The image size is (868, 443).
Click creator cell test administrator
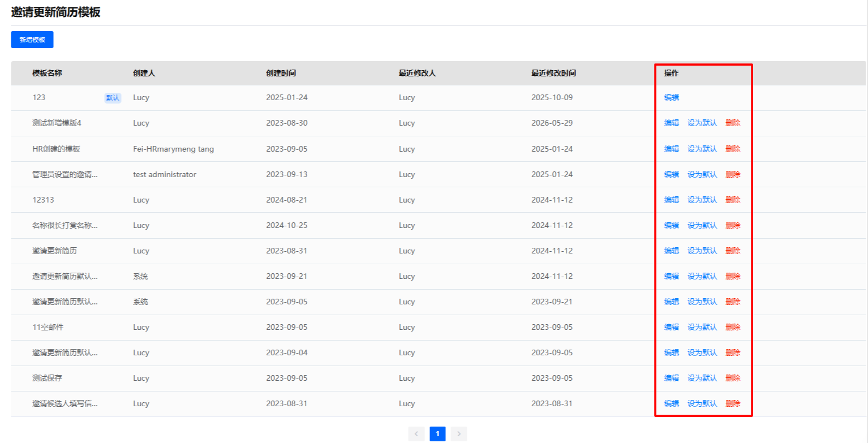165,174
